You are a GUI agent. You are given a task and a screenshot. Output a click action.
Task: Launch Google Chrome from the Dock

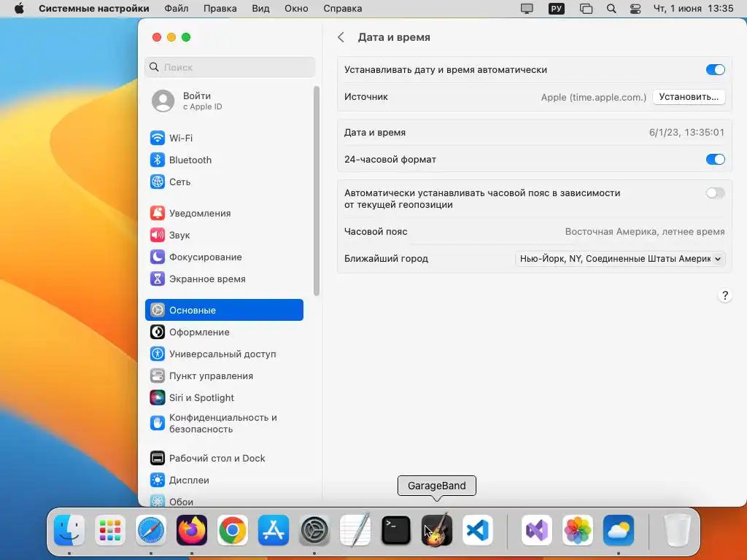[233, 530]
